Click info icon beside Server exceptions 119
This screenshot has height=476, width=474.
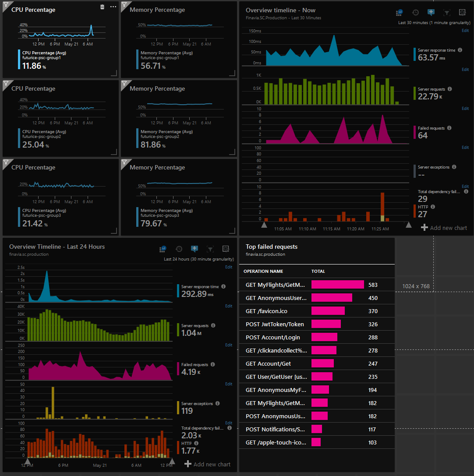(x=217, y=403)
